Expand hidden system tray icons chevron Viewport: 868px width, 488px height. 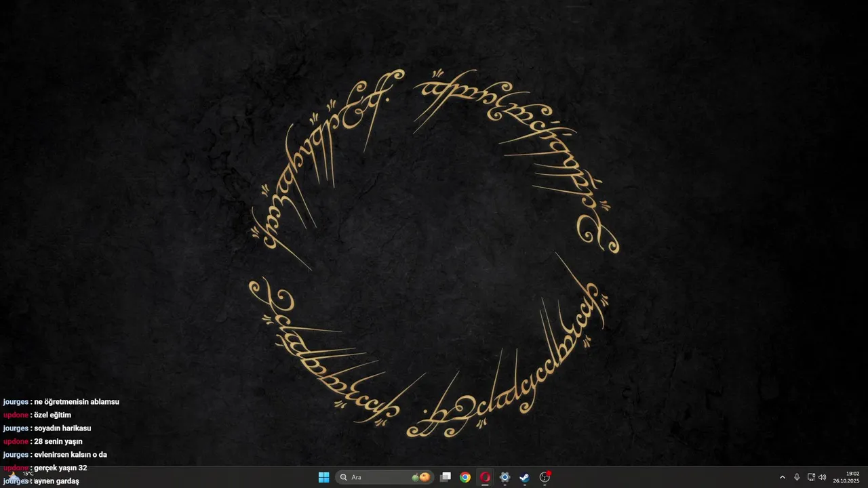(782, 477)
